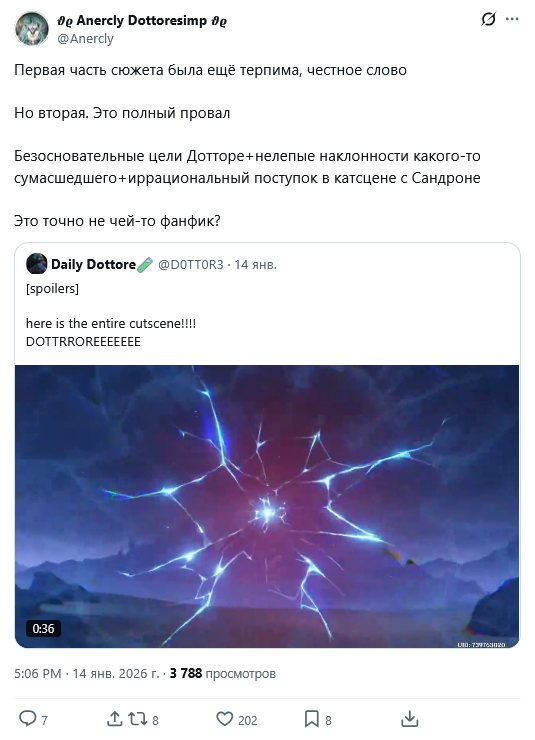This screenshot has width=535, height=740.
Task: Open Anercly's profile avatar picture
Action: (32, 29)
